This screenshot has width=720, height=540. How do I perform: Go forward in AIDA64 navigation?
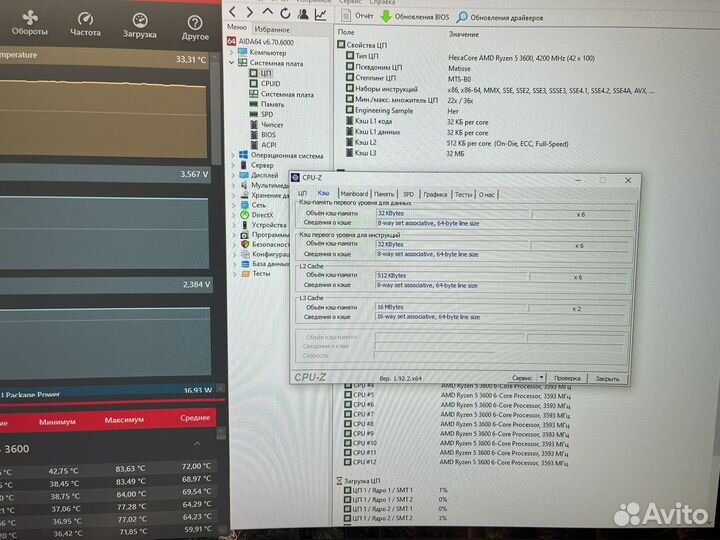tap(249, 12)
